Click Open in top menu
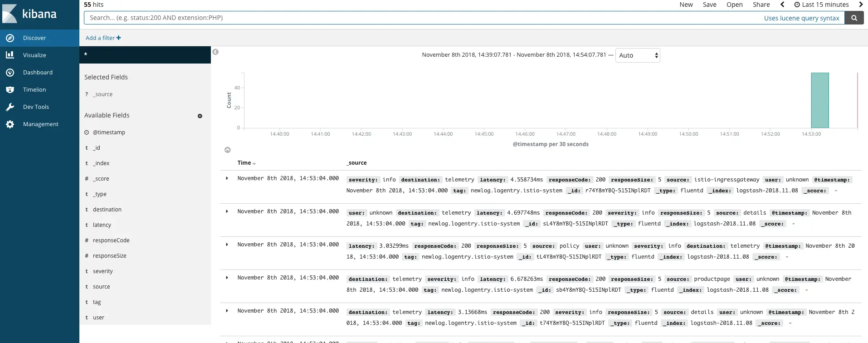 (734, 5)
